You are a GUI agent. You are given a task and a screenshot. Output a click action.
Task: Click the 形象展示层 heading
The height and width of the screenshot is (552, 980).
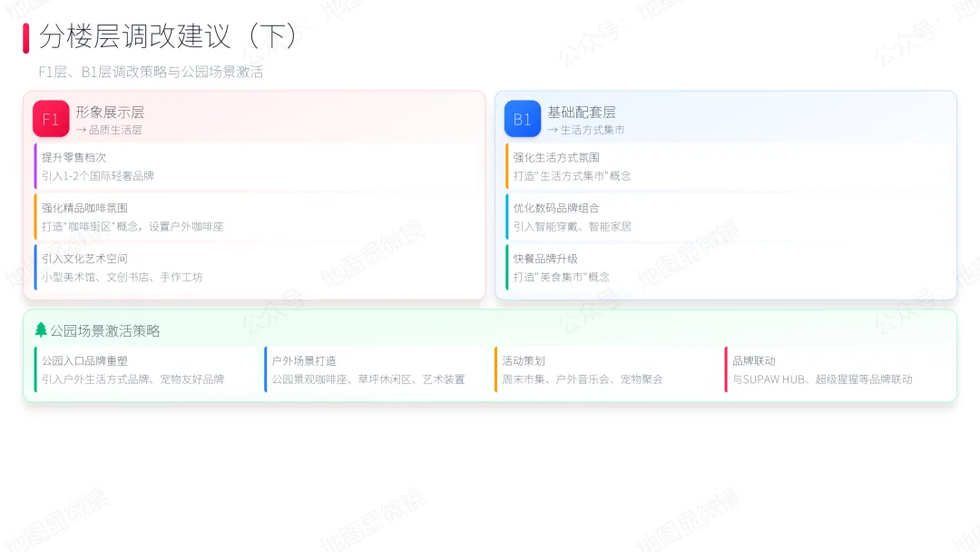(x=110, y=113)
